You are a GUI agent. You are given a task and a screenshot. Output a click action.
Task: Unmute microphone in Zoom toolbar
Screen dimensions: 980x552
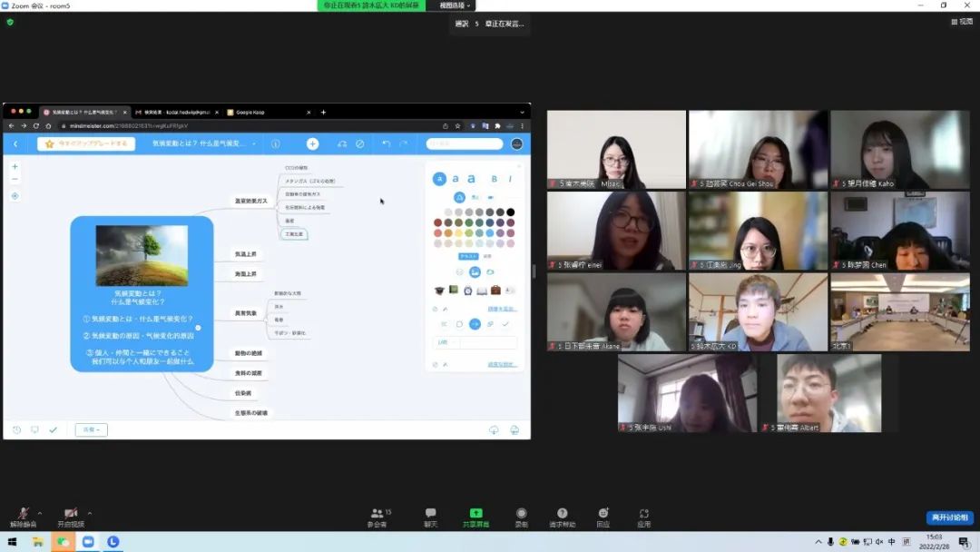click(23, 515)
